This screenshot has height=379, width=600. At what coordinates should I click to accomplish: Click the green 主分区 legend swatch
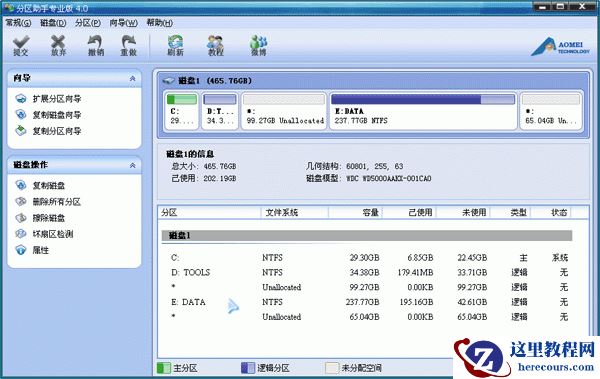(164, 368)
